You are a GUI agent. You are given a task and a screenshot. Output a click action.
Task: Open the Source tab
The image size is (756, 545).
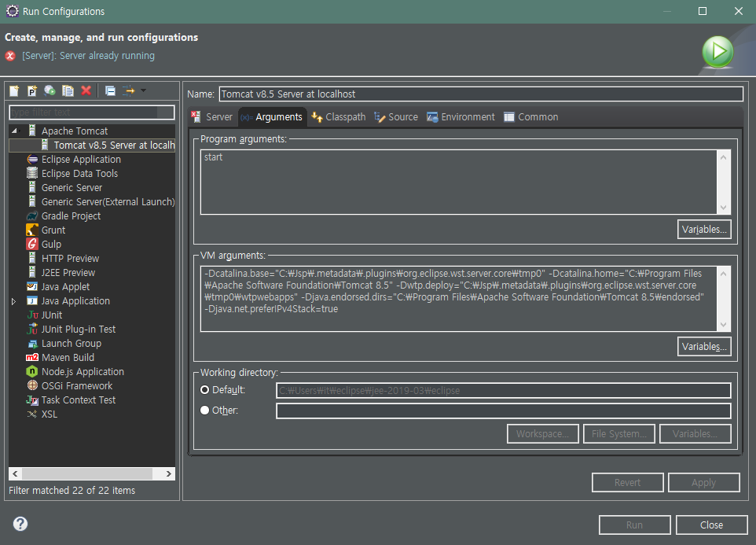[x=396, y=116]
